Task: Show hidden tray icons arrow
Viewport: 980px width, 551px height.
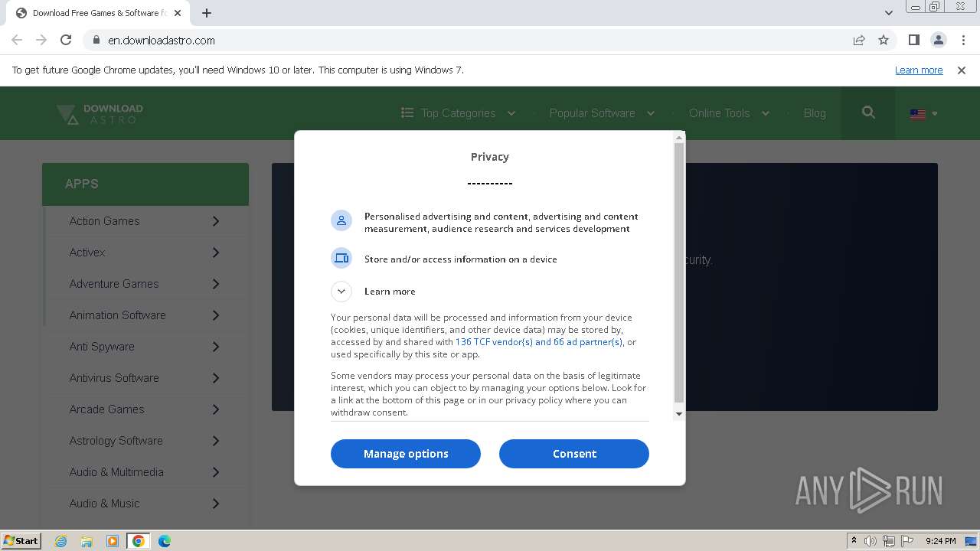Action: [x=854, y=541]
